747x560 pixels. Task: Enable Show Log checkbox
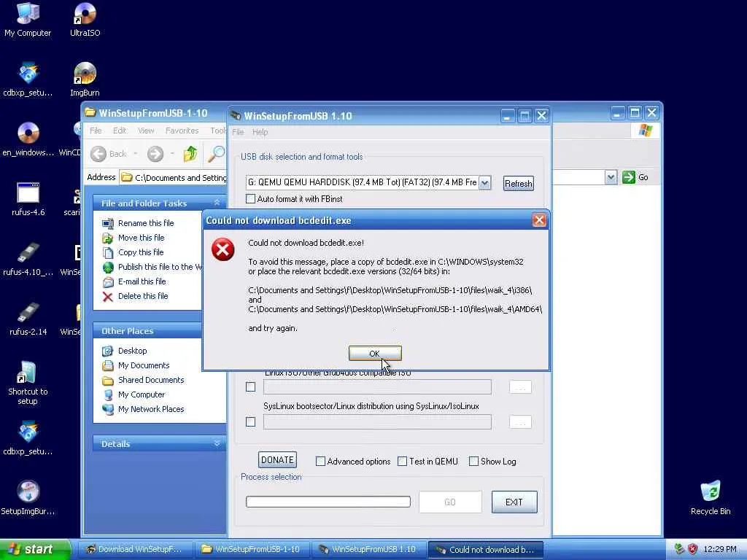(x=473, y=462)
